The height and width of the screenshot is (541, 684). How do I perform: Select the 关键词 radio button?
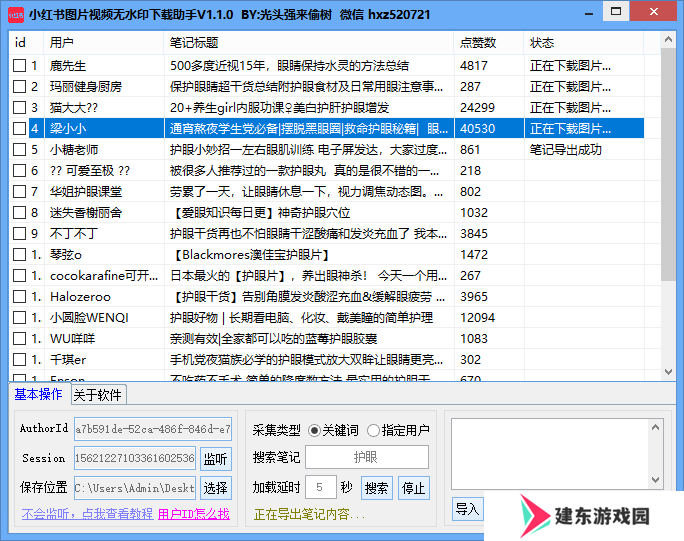click(x=314, y=431)
